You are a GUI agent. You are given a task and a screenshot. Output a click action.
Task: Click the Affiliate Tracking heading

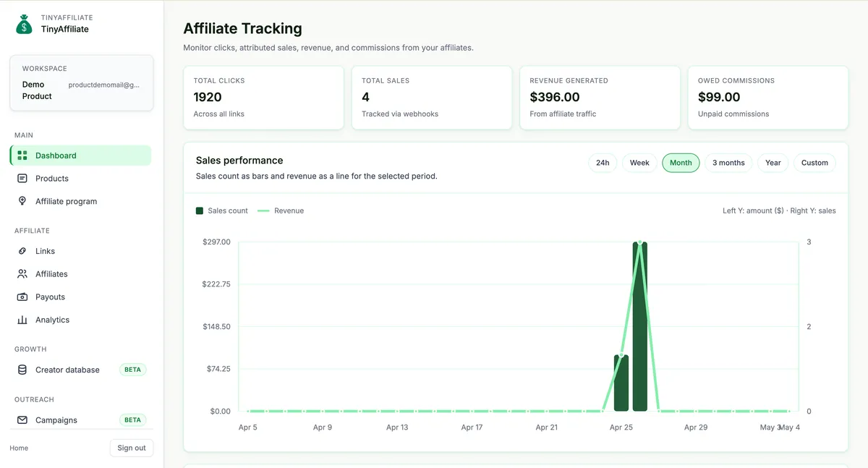click(243, 29)
